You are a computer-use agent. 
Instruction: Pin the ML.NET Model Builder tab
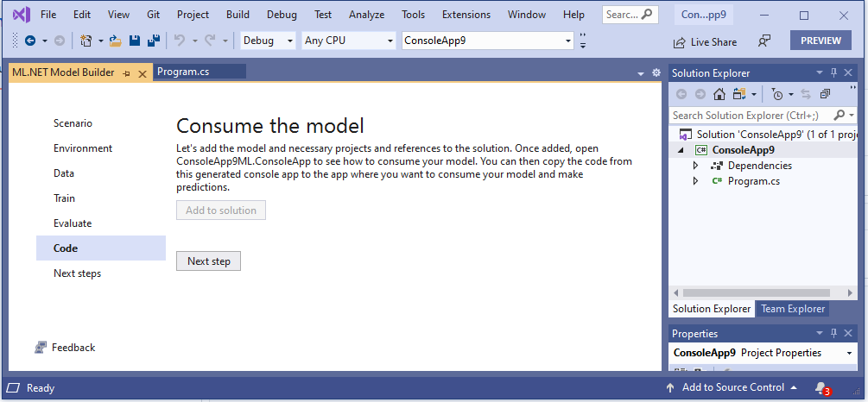127,73
